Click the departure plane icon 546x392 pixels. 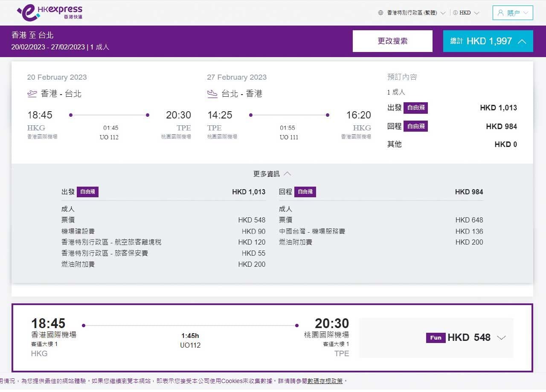(x=32, y=94)
